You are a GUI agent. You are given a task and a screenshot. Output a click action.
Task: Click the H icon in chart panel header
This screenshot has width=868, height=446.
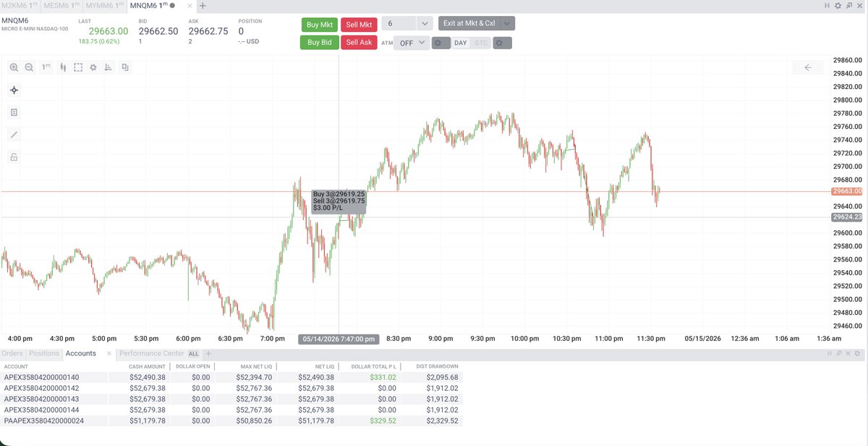tap(827, 5)
